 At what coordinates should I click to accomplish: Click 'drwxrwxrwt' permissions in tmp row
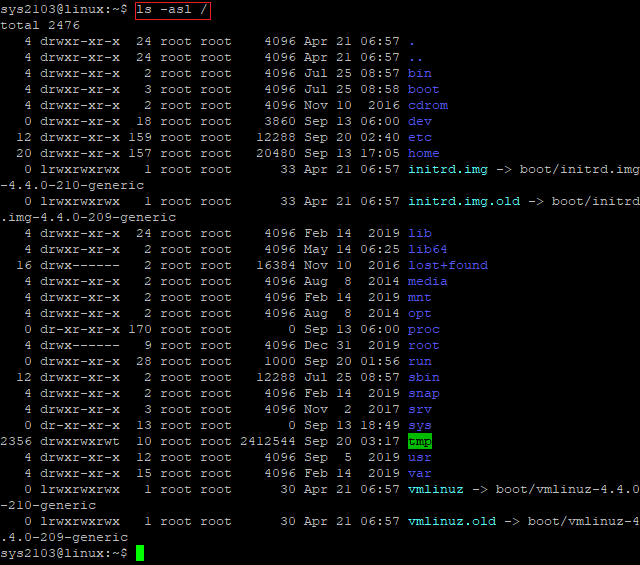point(80,441)
